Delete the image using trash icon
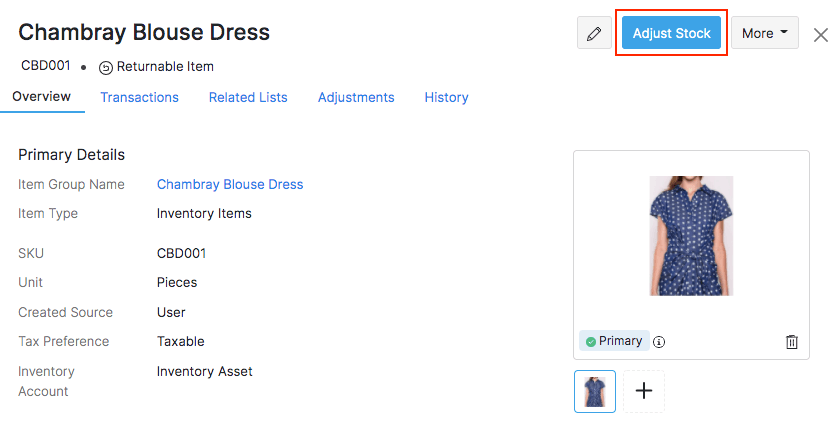This screenshot has height=431, width=839. [792, 342]
